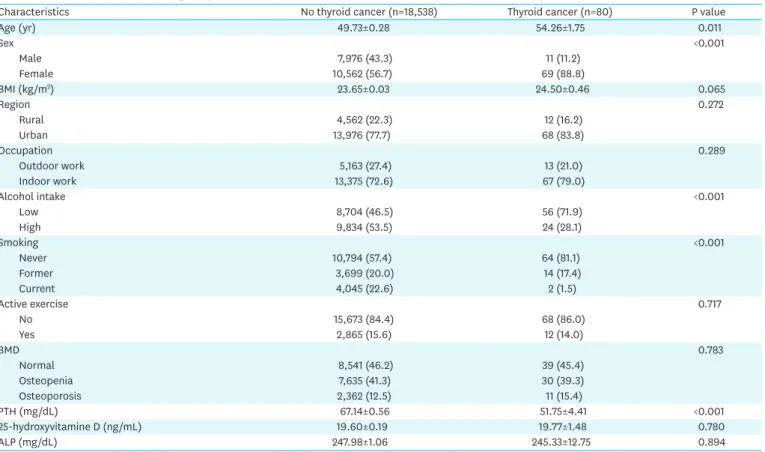The width and height of the screenshot is (765, 452).
Task: Click the 'Former' smoking label
Action: (x=36, y=273)
